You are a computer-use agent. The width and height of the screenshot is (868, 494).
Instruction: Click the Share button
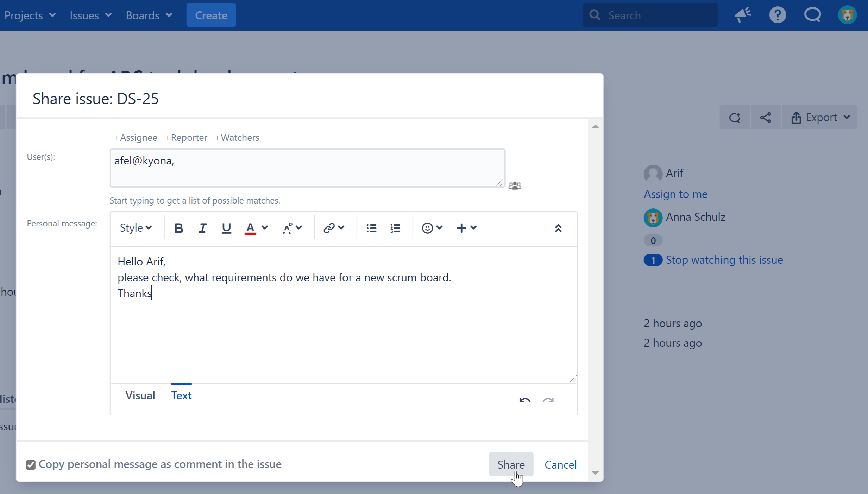click(510, 464)
